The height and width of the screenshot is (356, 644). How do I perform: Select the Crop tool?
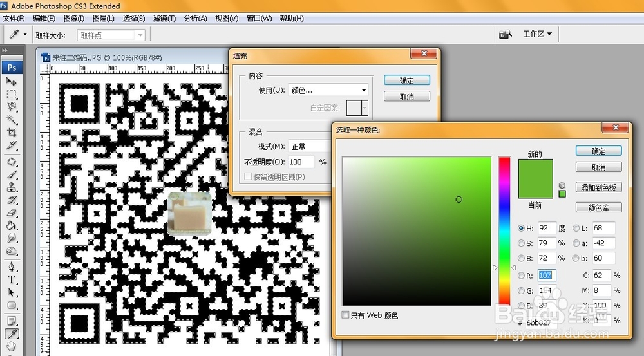click(12, 132)
